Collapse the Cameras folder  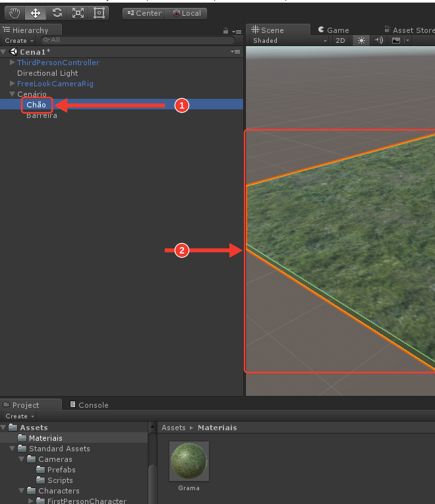[x=22, y=459]
